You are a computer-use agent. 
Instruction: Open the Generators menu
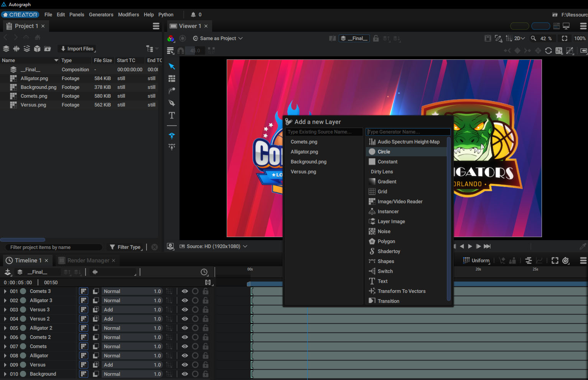pyautogui.click(x=101, y=15)
